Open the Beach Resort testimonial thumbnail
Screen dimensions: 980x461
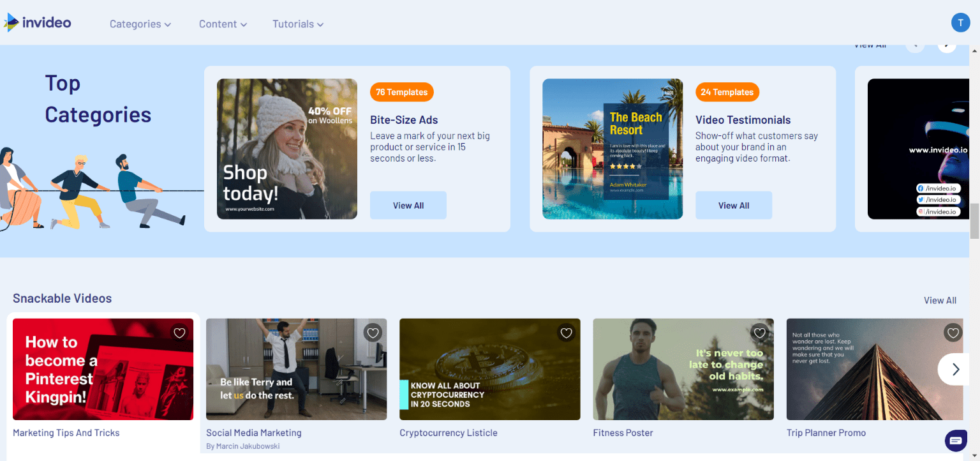[612, 149]
